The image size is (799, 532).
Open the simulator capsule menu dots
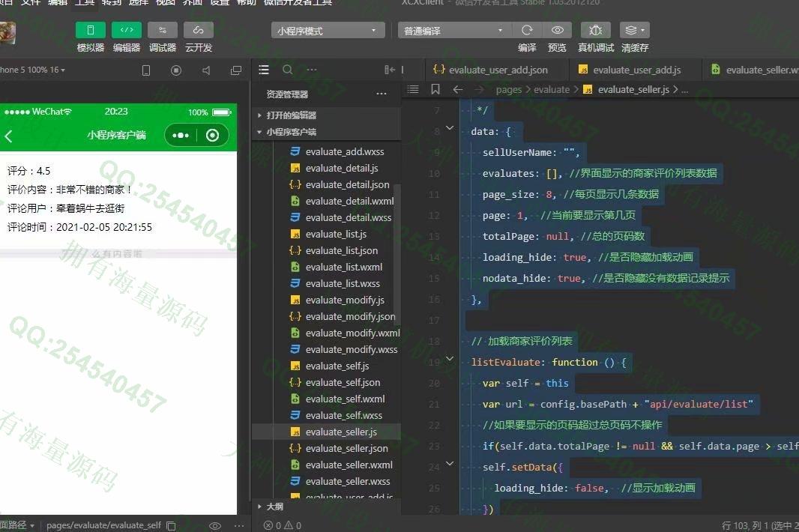click(181, 135)
